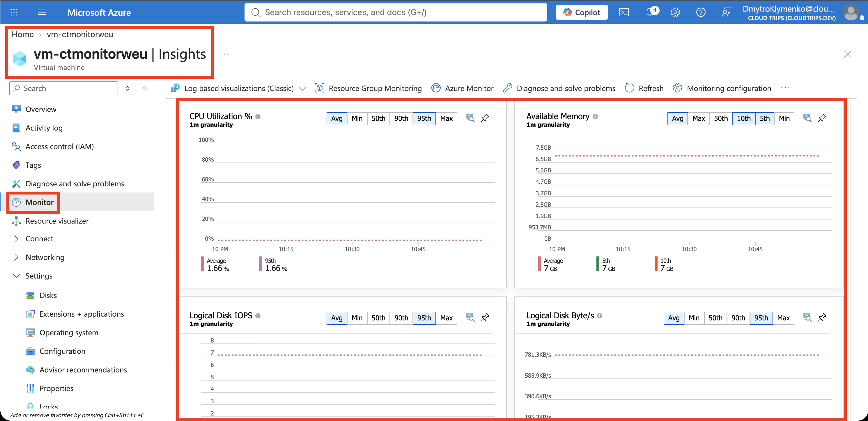Toggle 50th on Logical Disk IOPS chart
Viewport: 868px width, 421px height.
(x=378, y=318)
